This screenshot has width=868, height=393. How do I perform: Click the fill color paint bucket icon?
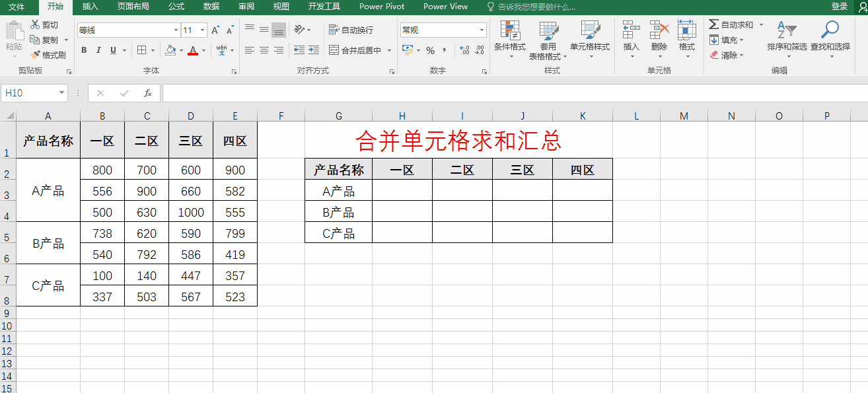pyautogui.click(x=170, y=50)
